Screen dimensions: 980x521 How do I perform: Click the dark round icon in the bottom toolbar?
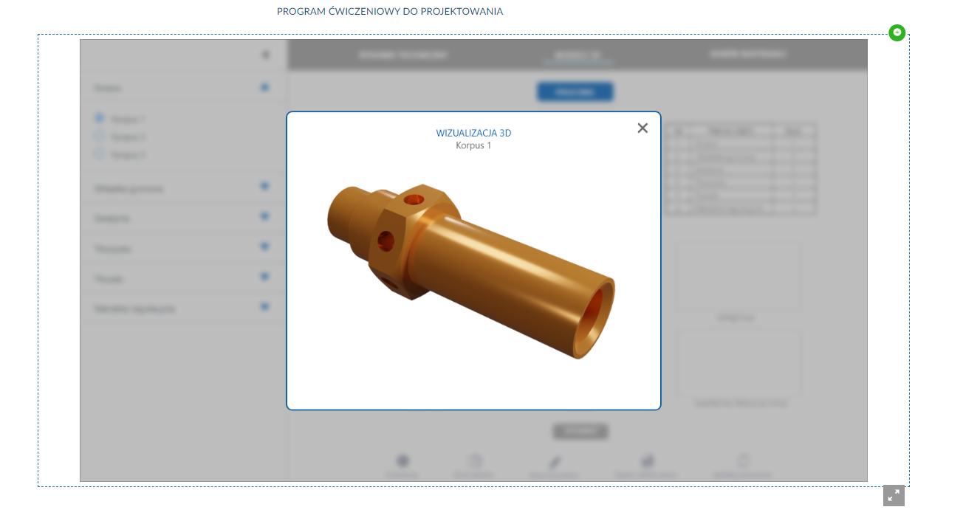[x=402, y=461]
